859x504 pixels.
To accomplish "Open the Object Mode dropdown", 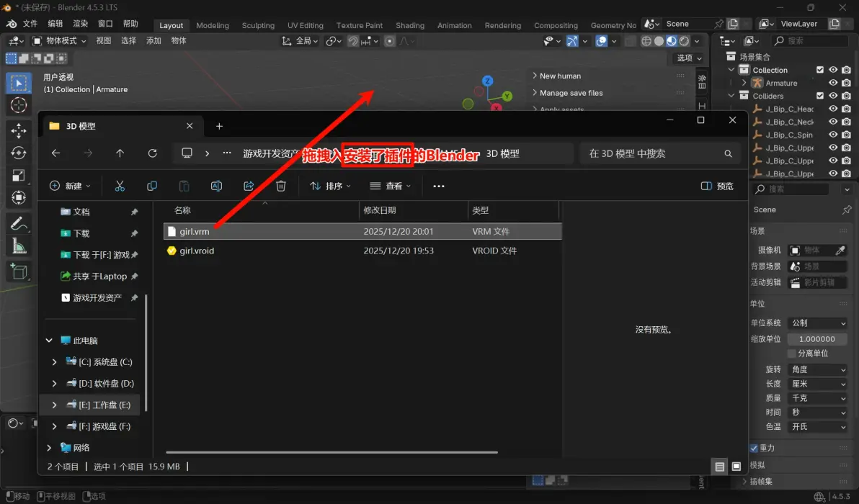I will [59, 41].
